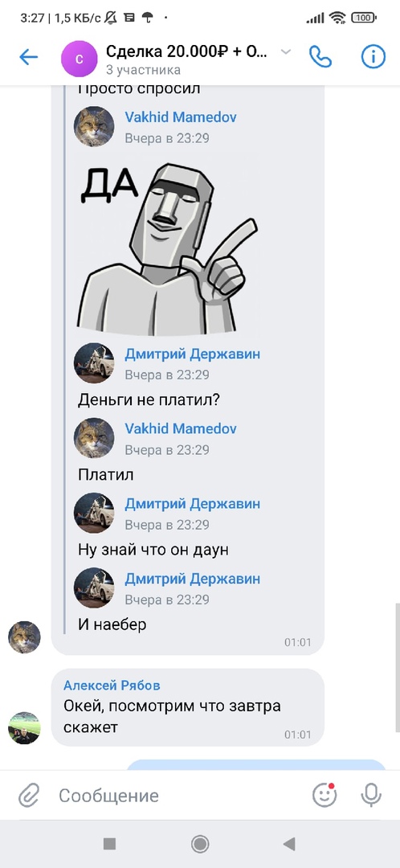The image size is (400, 868).
Task: Tap Android back triangle navigation button
Action: click(x=289, y=844)
